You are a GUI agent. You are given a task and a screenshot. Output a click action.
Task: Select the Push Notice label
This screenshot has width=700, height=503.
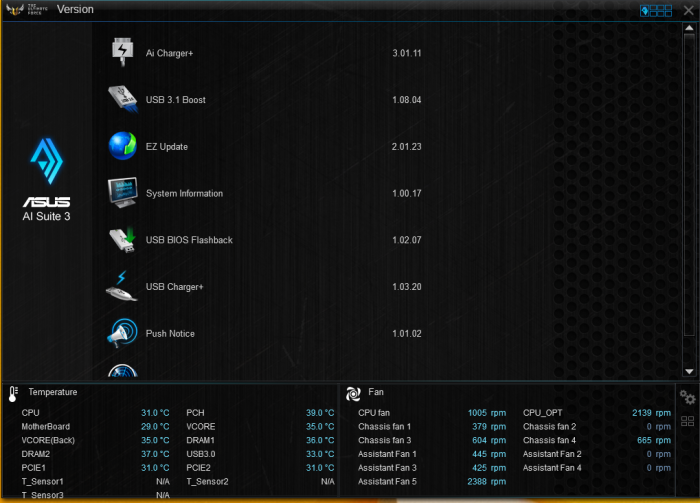170,334
